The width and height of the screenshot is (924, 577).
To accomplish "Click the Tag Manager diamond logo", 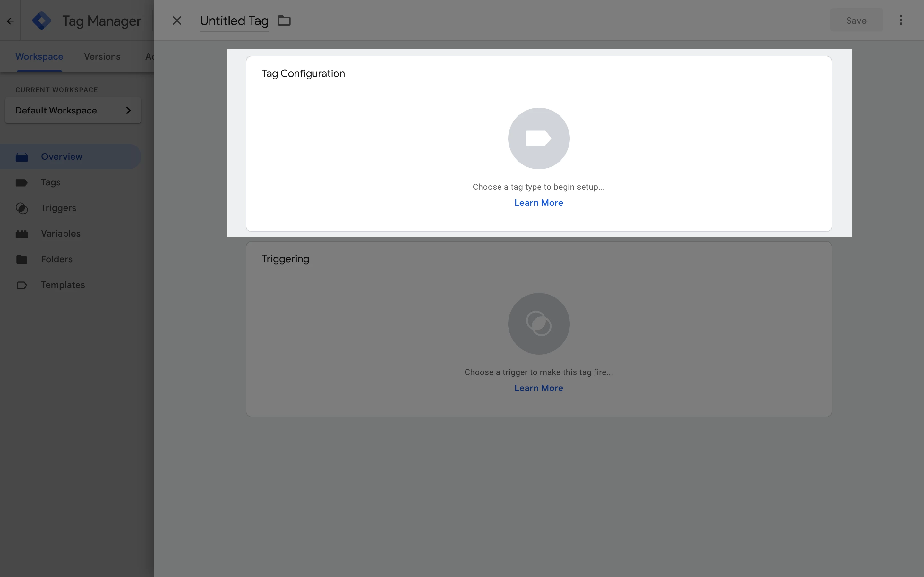I will pyautogui.click(x=42, y=21).
